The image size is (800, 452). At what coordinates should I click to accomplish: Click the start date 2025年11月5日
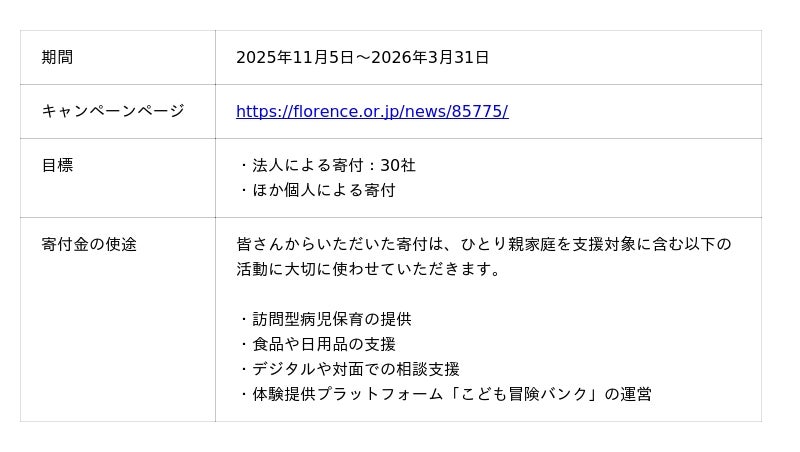pos(295,57)
